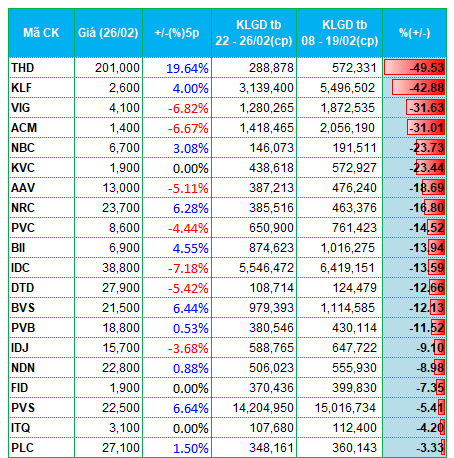
Task: Click the PLC ticker cell
Action: coord(41,448)
